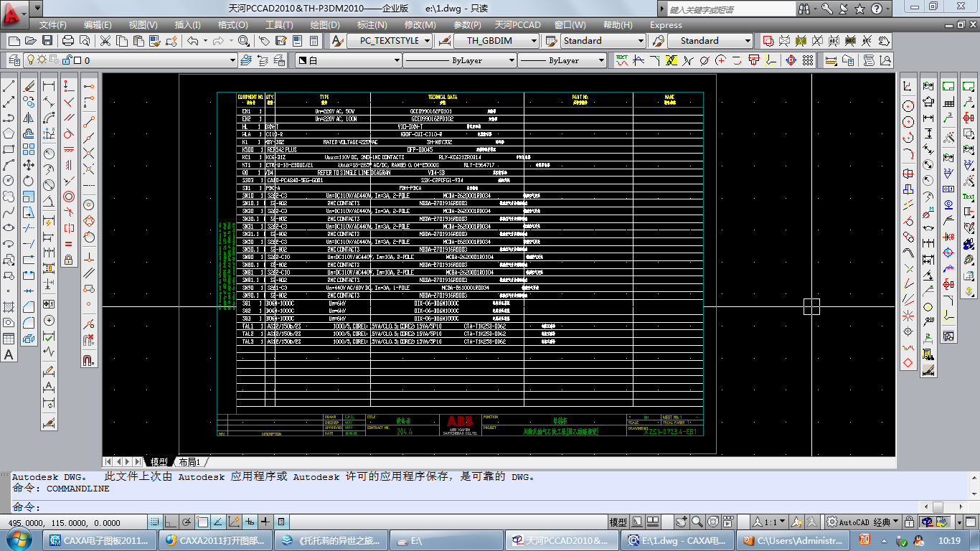Select the Multiline Text A tool
This screenshot has width=980, height=551.
tap(9, 354)
